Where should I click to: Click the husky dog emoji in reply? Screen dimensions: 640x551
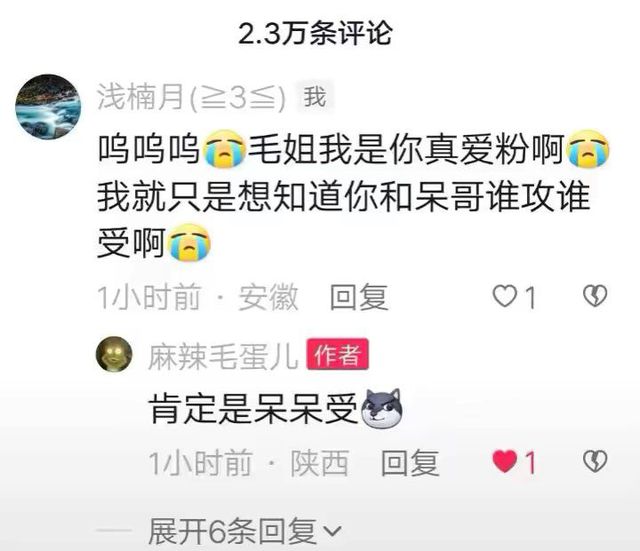tap(382, 409)
